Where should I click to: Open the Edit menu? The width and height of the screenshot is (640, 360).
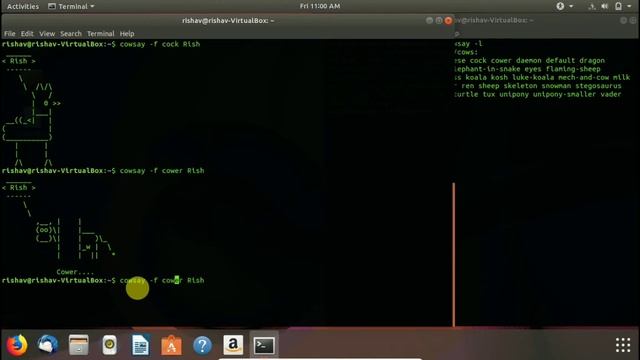pos(27,34)
